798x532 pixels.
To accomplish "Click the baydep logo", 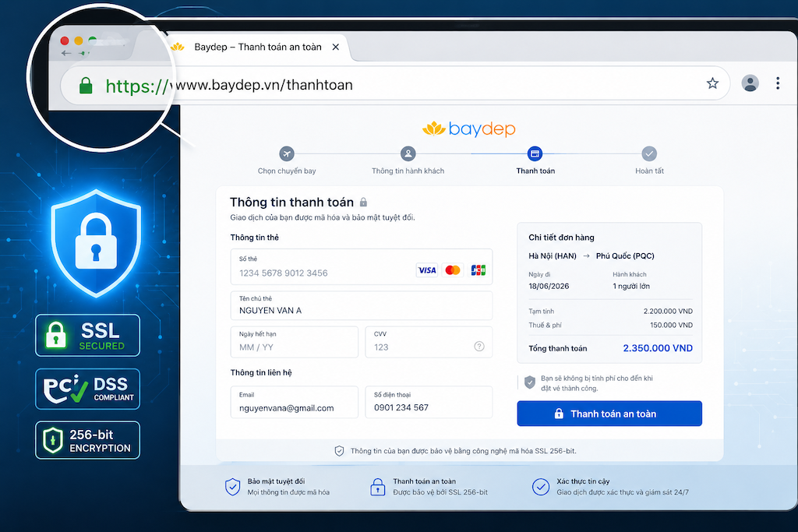I will point(468,129).
